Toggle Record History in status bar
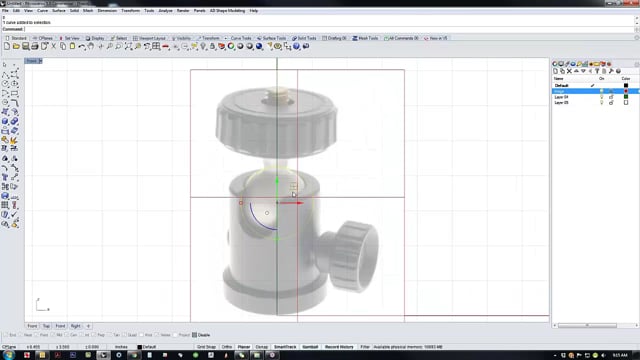 coord(339,347)
